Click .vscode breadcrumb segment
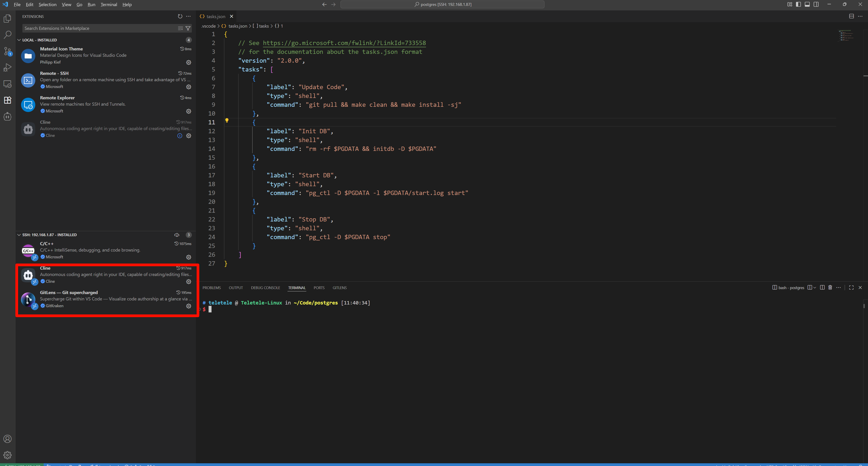Screen dimensions: 868x466 [x=208, y=26]
